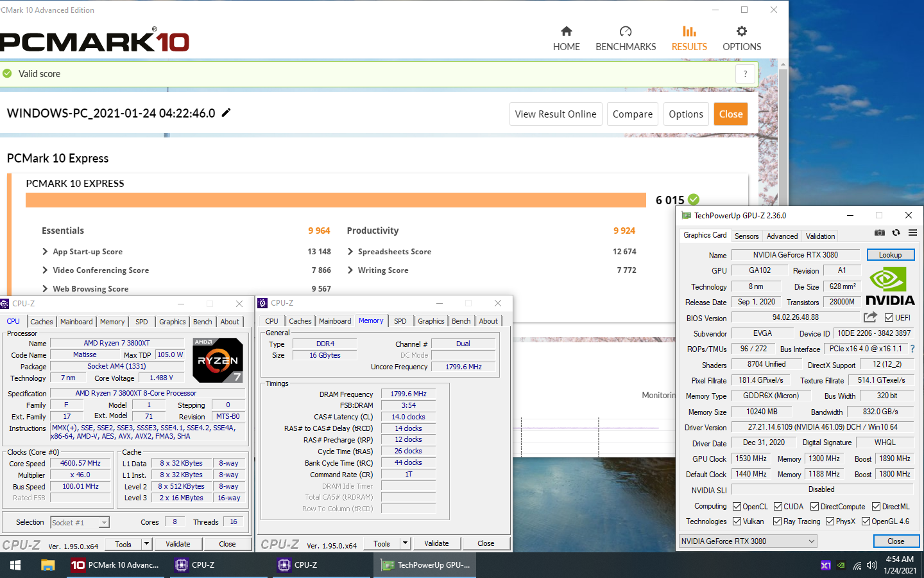Image resolution: width=924 pixels, height=578 pixels.
Task: Toggle the Ray Tracing checkbox
Action: 777,521
